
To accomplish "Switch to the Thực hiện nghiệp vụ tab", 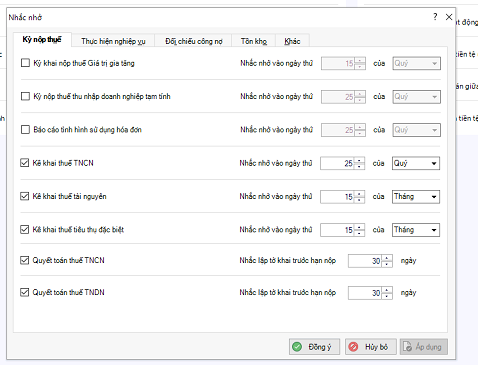I will 113,41.
